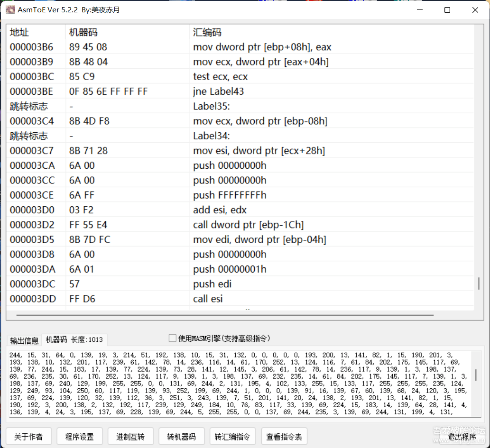Image resolution: width=490 pixels, height=448 pixels.
Task: Click the 关于作者 button
Action: [x=28, y=437]
